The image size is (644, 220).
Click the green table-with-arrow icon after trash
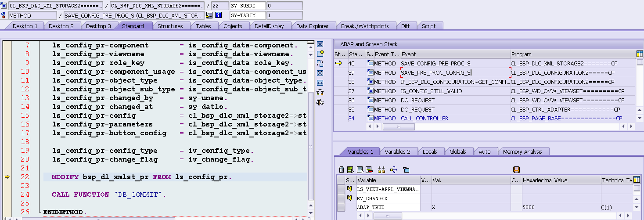[350, 170]
